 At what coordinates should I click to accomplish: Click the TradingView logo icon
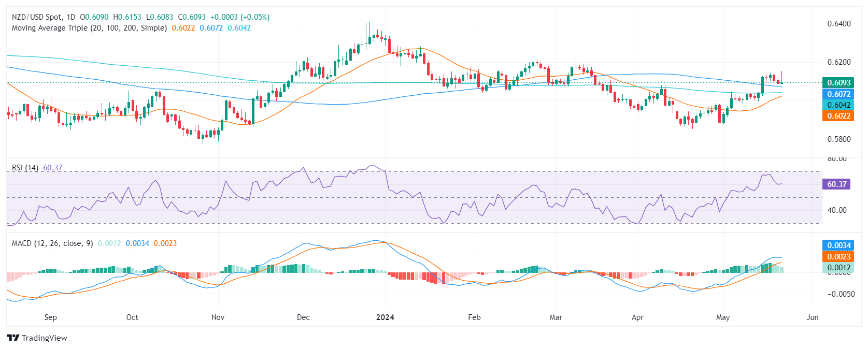click(x=13, y=338)
